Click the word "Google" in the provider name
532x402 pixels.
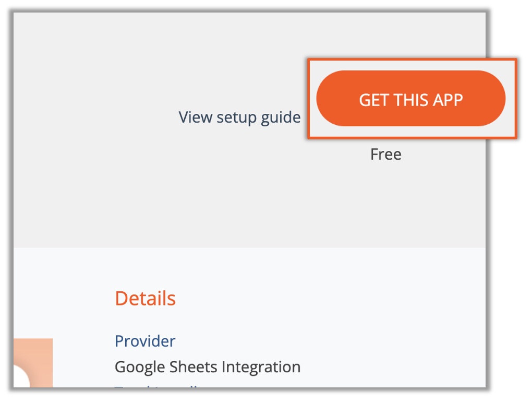coord(140,368)
